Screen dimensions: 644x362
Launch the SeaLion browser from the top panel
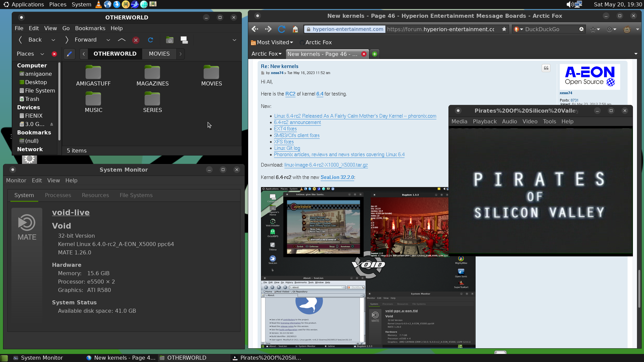[x=135, y=4]
